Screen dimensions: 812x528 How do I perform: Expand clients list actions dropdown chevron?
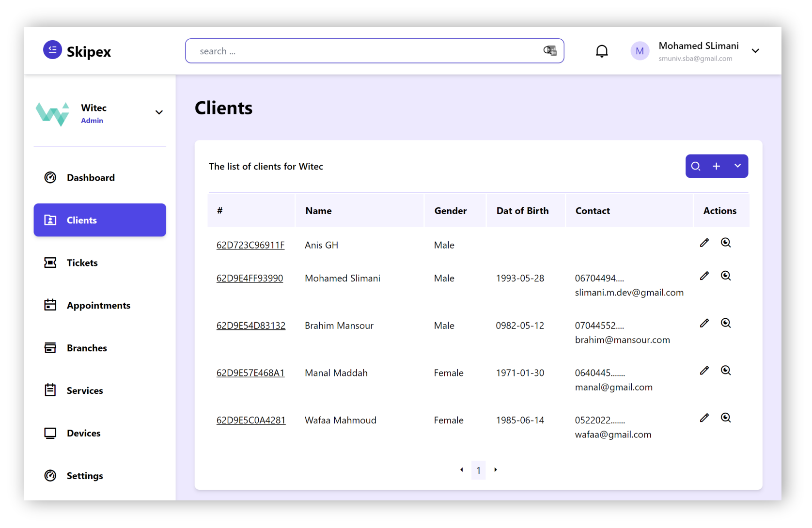(737, 166)
